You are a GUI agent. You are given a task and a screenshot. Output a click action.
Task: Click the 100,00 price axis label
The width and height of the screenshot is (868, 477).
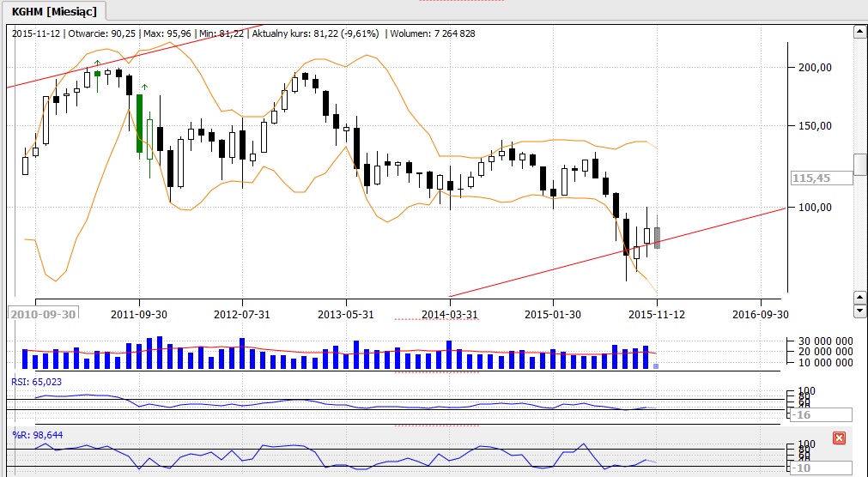[816, 208]
